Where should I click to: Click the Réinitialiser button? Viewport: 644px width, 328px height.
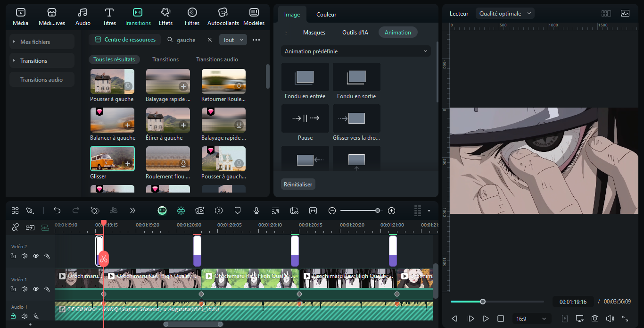point(298,185)
